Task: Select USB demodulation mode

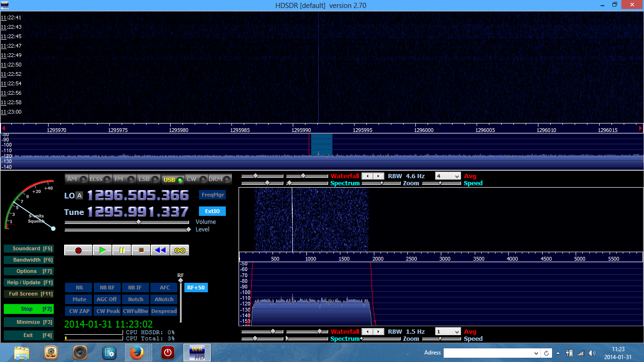Action: click(x=173, y=180)
